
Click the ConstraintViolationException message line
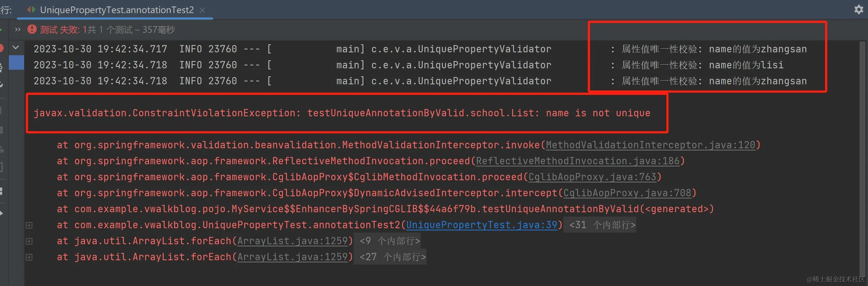342,113
